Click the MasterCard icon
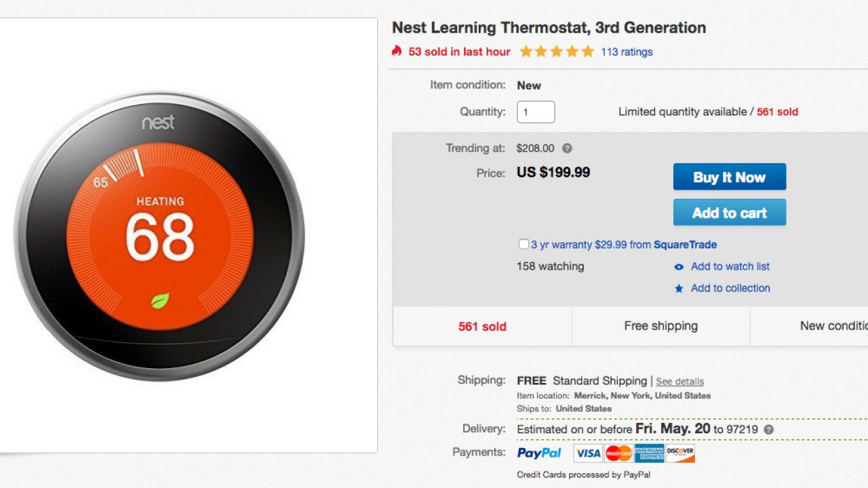The width and height of the screenshot is (868, 488). click(618, 453)
